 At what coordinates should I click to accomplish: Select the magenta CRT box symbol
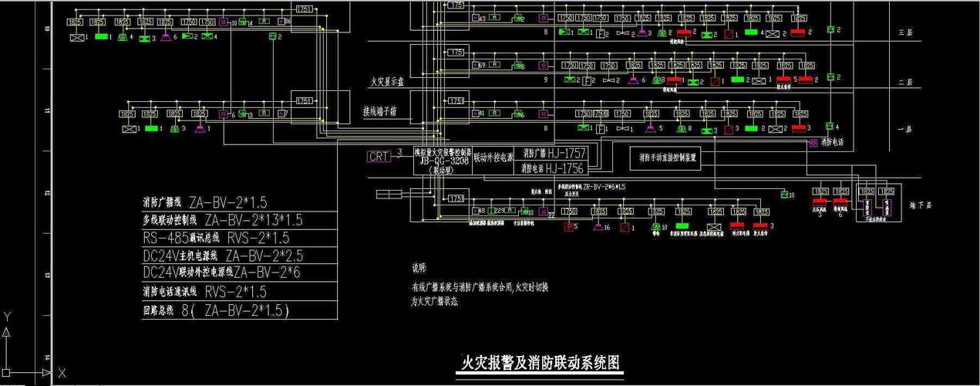tap(379, 157)
